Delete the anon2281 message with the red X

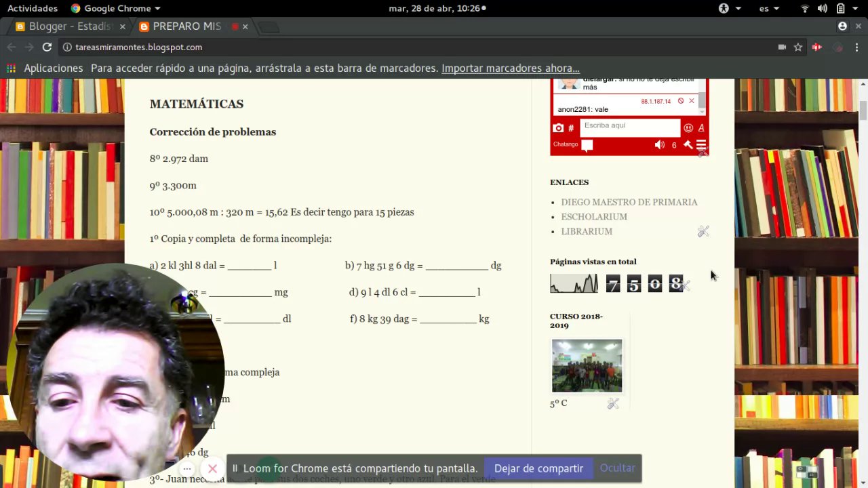[692, 101]
